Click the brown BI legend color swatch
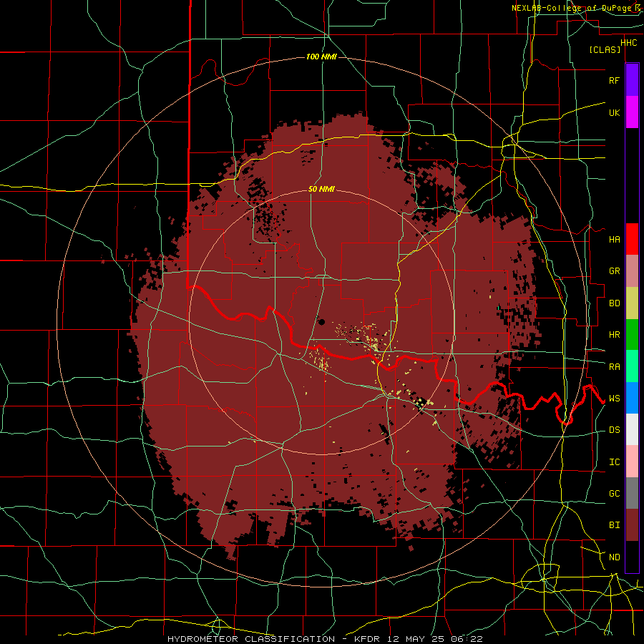Screen dimensions: 644x644 click(632, 525)
